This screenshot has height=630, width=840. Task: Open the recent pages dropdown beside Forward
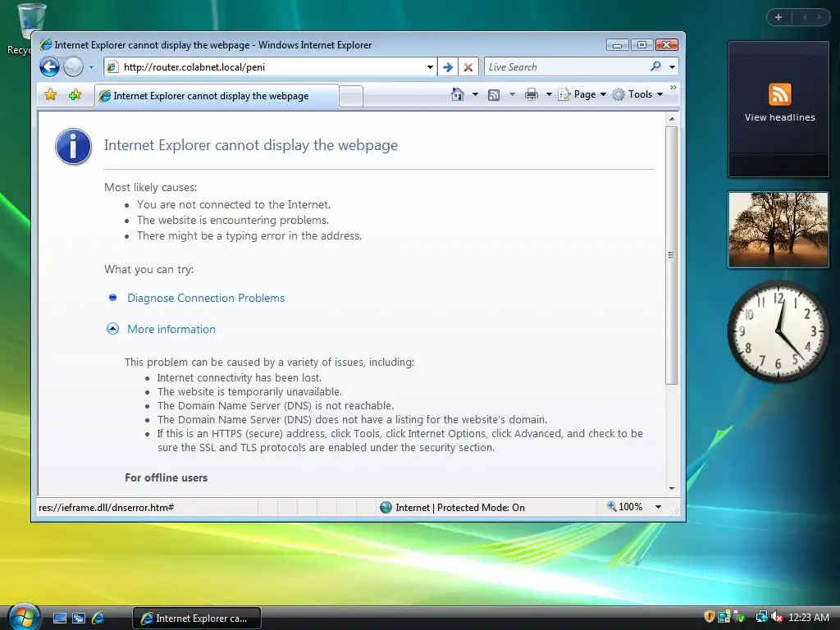pyautogui.click(x=91, y=67)
